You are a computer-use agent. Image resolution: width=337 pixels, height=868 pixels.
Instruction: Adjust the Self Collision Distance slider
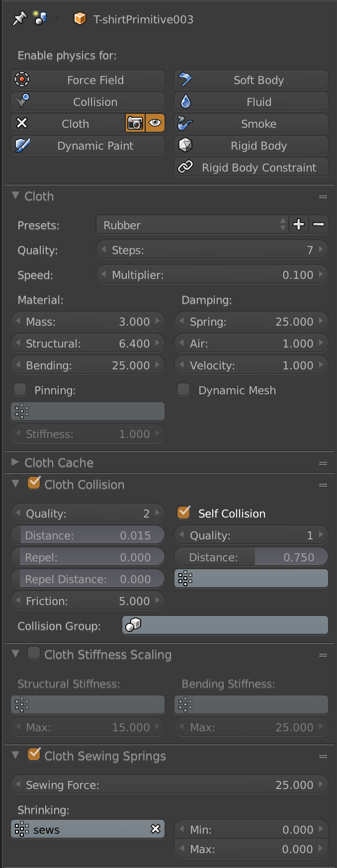(251, 557)
